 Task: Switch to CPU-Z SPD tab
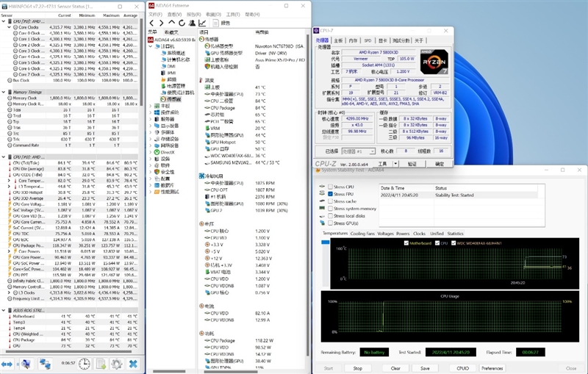[x=367, y=40]
